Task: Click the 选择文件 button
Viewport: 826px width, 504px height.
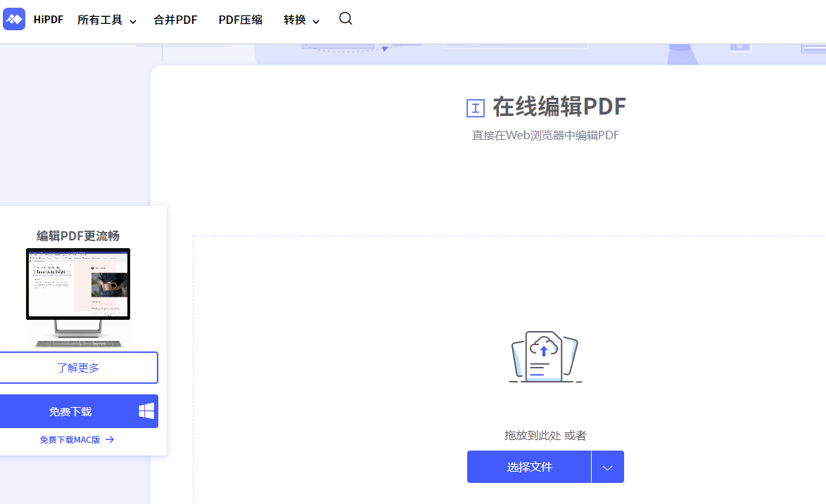Action: [x=529, y=466]
